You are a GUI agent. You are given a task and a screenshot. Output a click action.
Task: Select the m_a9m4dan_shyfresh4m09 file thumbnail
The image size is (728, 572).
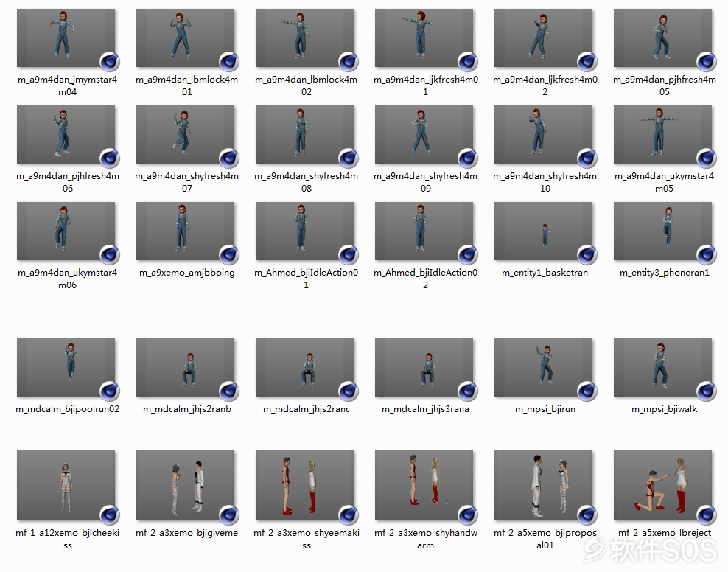(x=424, y=134)
